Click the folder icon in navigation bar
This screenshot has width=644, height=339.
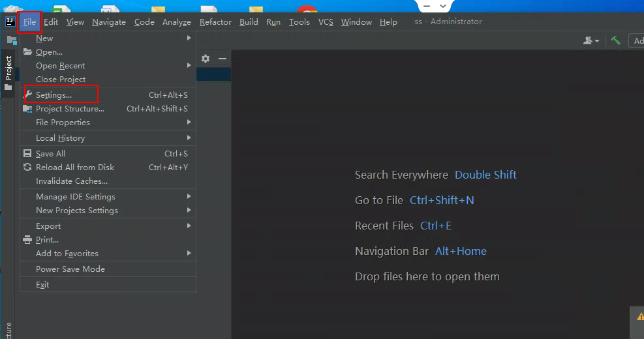pos(11,40)
